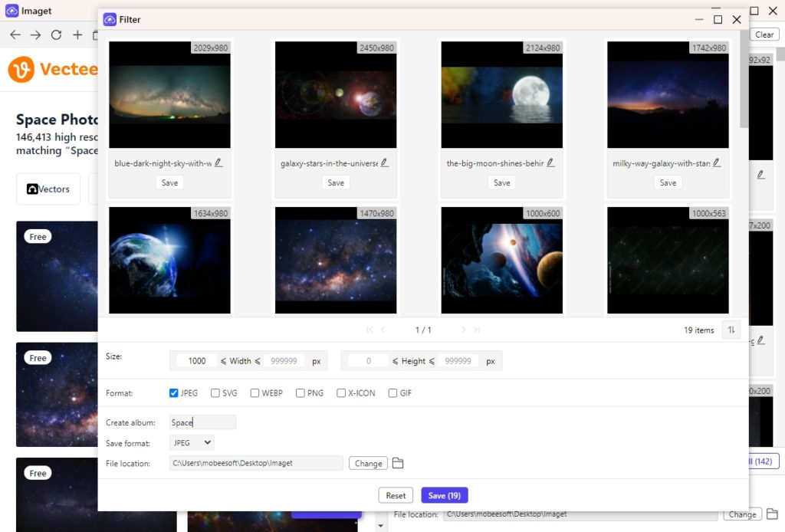Click the browser reload icon
This screenshot has height=532, width=785.
click(x=56, y=34)
